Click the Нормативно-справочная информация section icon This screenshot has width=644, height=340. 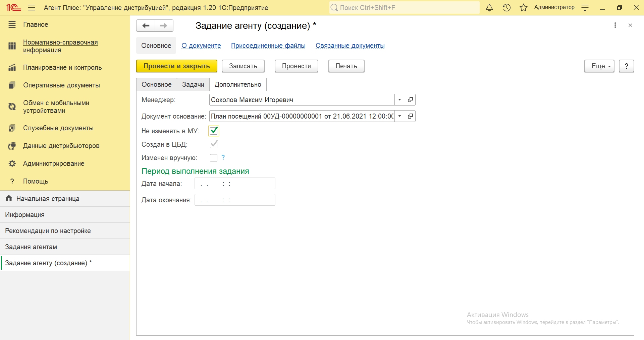(12, 46)
